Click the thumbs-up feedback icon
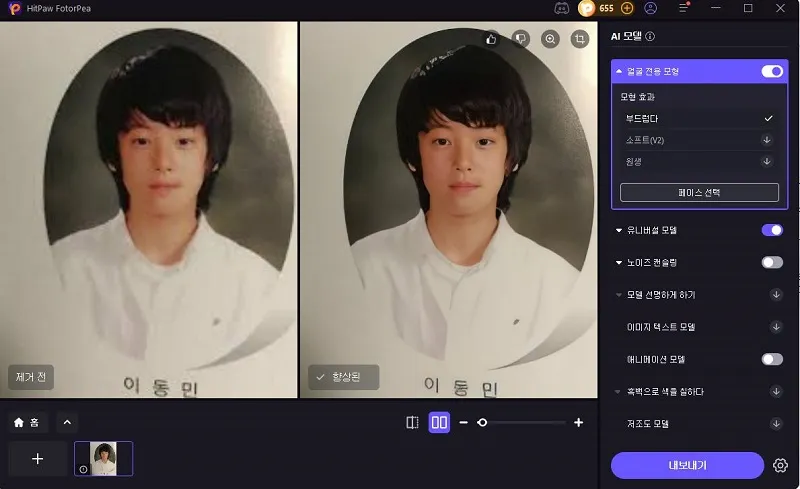Screen dimensions: 800x489 [x=491, y=39]
